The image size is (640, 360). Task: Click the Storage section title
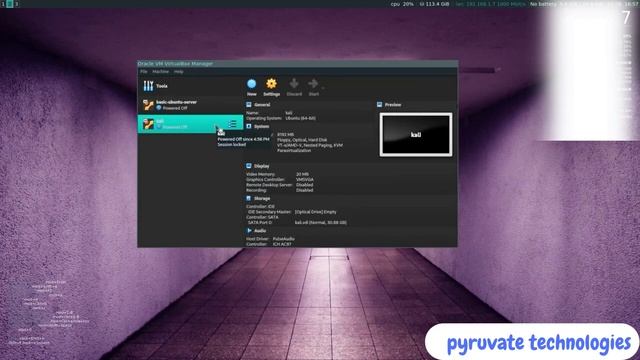coord(262,198)
